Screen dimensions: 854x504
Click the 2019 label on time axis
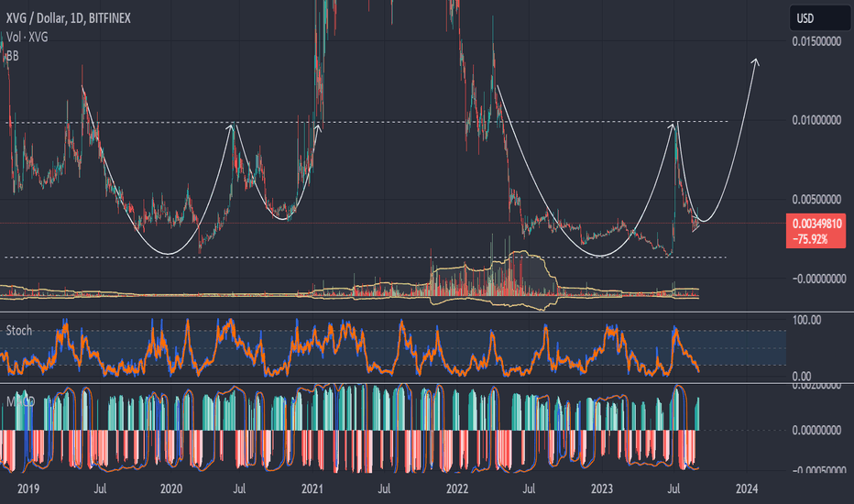(x=28, y=488)
